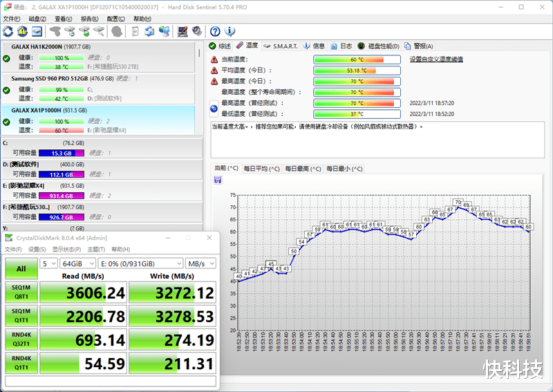Click the loudspeaker sound toolbar icon

197,31
